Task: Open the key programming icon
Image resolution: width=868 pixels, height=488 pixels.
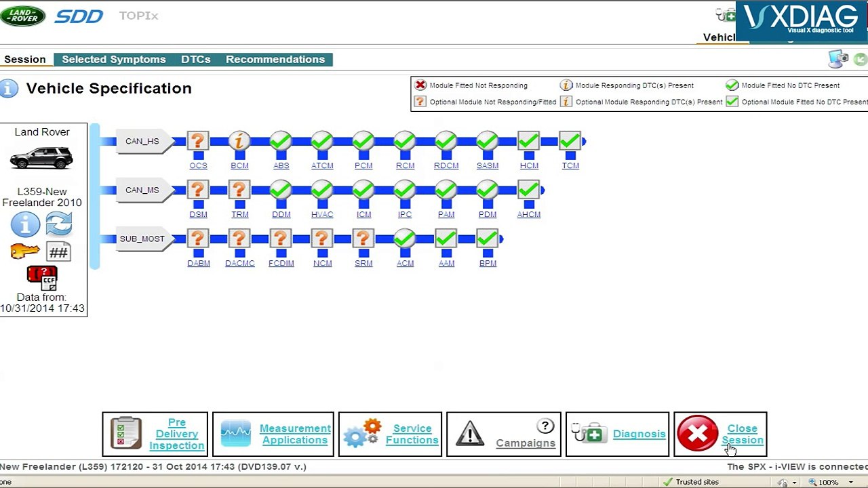Action: [x=25, y=252]
